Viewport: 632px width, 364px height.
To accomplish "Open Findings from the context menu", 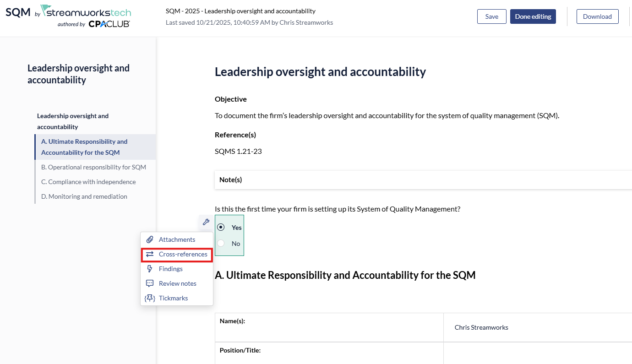I will 171,269.
